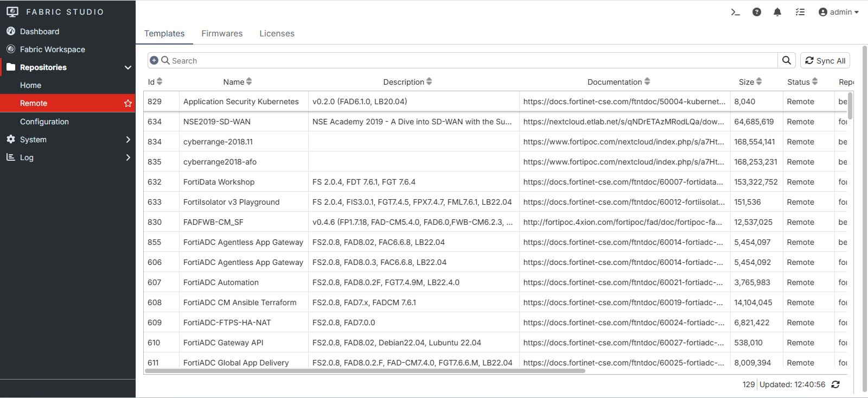Open the admin user dropdown
Image resolution: width=868 pixels, height=398 pixels.
click(838, 12)
